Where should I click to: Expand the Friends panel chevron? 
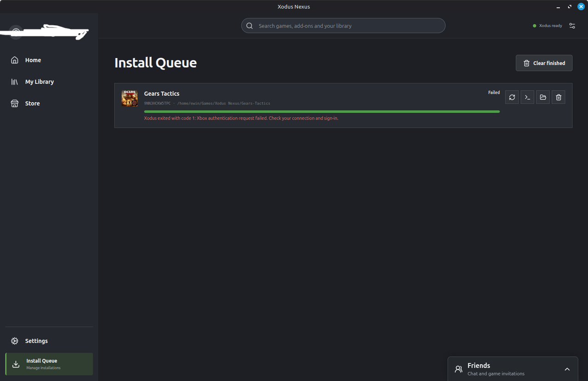click(x=567, y=369)
